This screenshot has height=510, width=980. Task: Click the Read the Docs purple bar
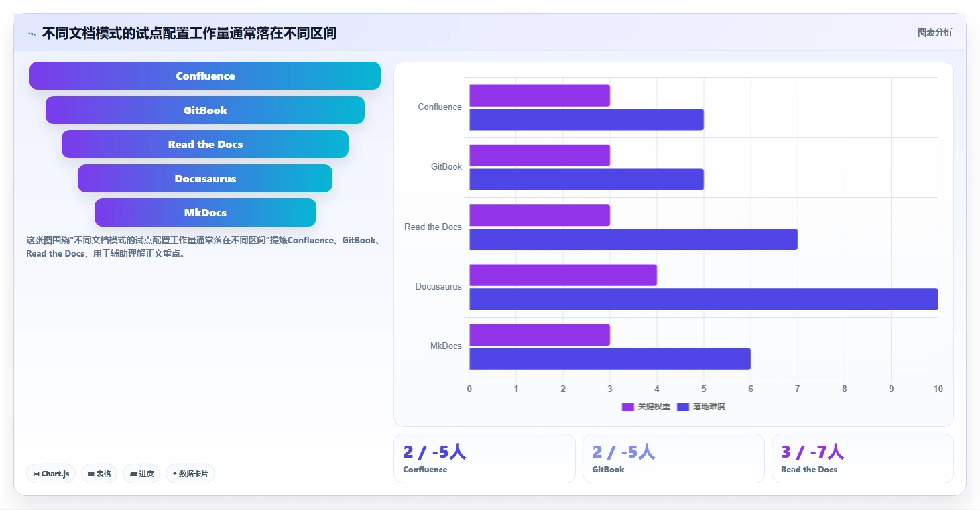(x=540, y=215)
